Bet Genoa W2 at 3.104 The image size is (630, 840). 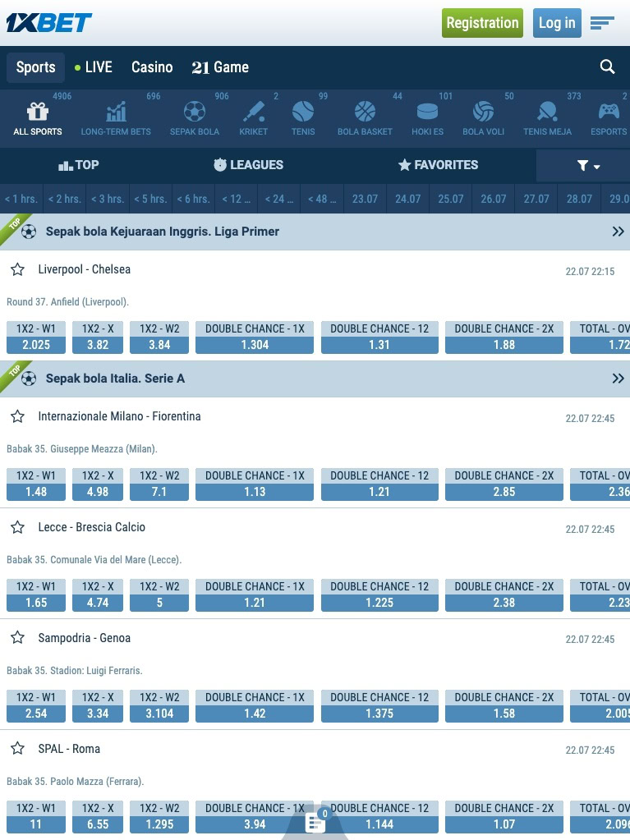click(159, 706)
